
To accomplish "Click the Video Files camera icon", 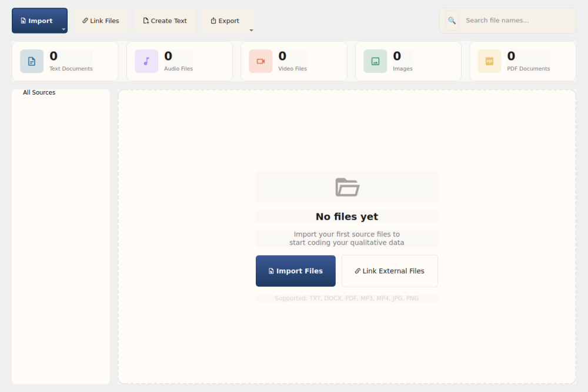I will click(260, 61).
